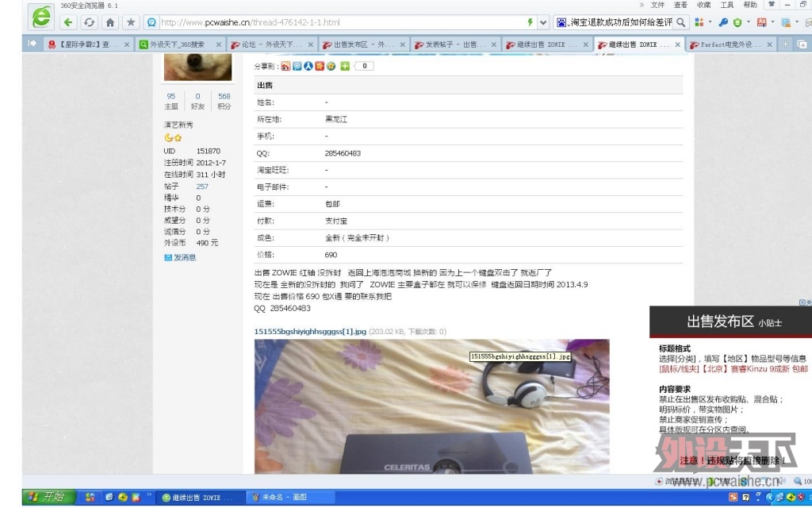Expand the translate icon dropdown arrow
812x508 pixels.
(x=772, y=21)
